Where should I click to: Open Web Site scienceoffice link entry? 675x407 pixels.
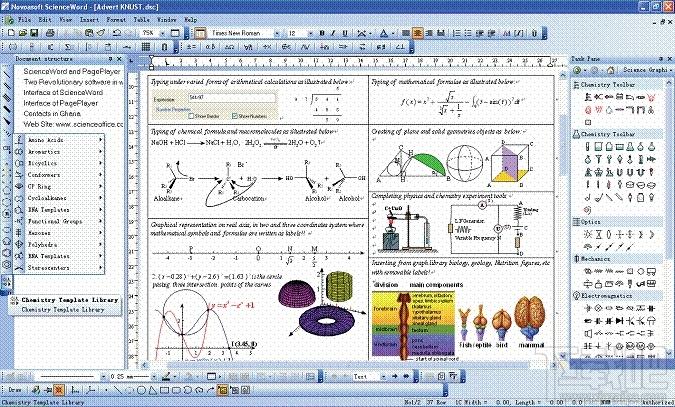click(73, 124)
